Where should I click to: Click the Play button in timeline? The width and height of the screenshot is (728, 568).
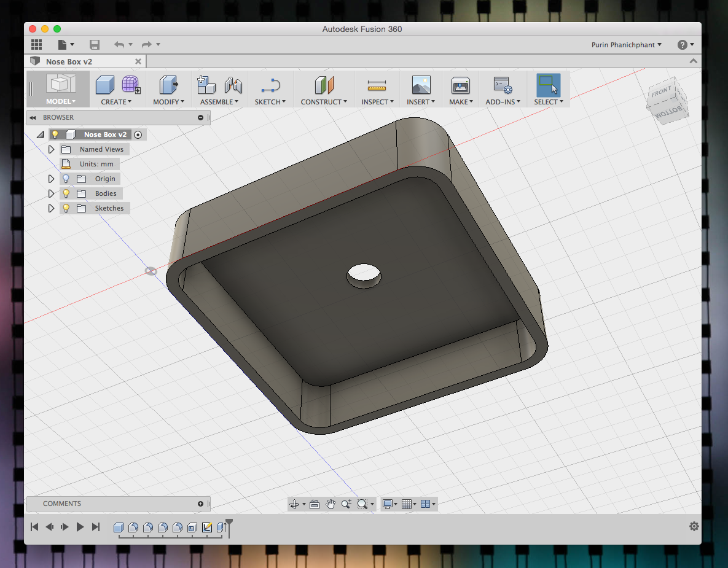pyautogui.click(x=80, y=527)
